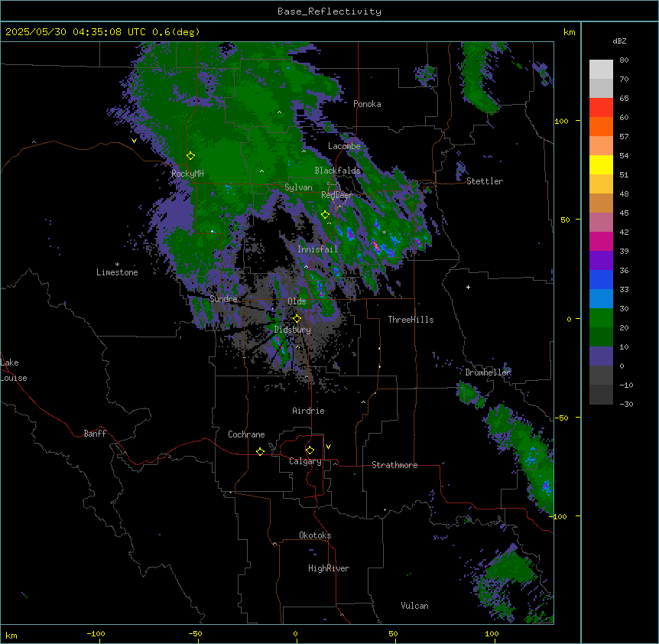Select the bright yellow 54-51 dBZ swatch
This screenshot has height=644, width=659.
click(601, 164)
